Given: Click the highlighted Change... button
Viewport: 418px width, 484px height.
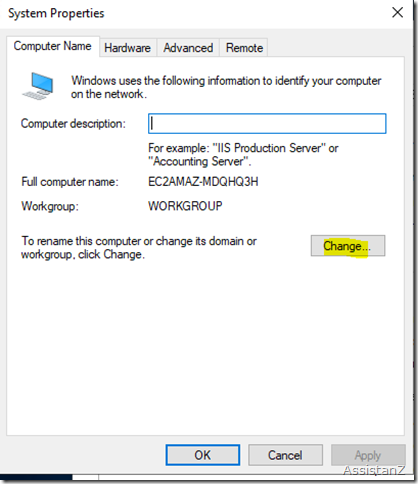Looking at the screenshot, I should click(348, 246).
